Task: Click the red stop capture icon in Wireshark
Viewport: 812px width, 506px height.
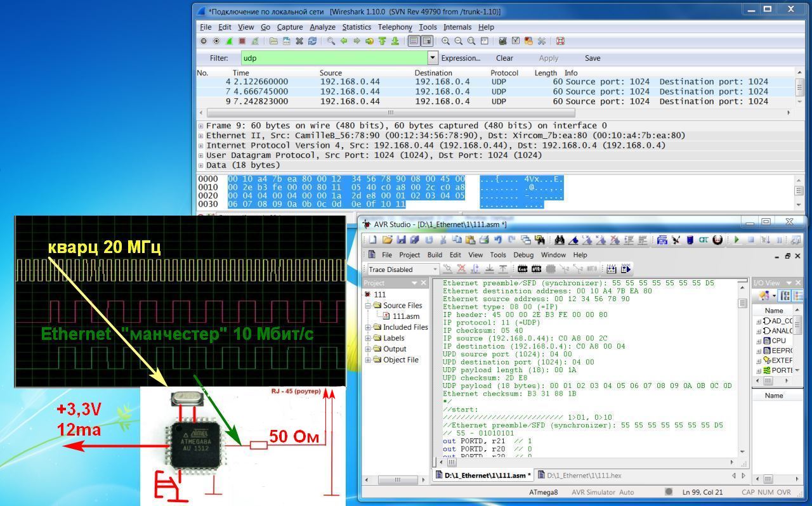Action: pos(242,41)
